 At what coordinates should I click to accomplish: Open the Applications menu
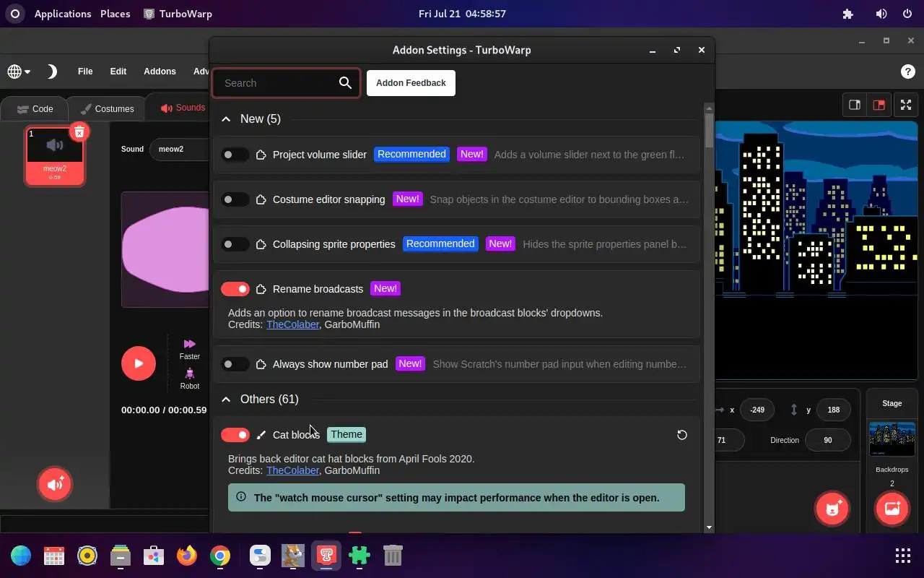click(63, 14)
